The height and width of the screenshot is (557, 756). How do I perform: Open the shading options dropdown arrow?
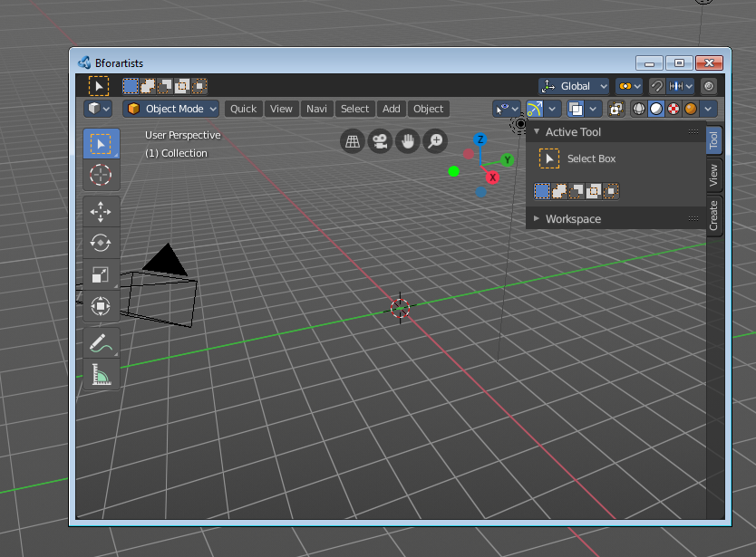pyautogui.click(x=708, y=109)
